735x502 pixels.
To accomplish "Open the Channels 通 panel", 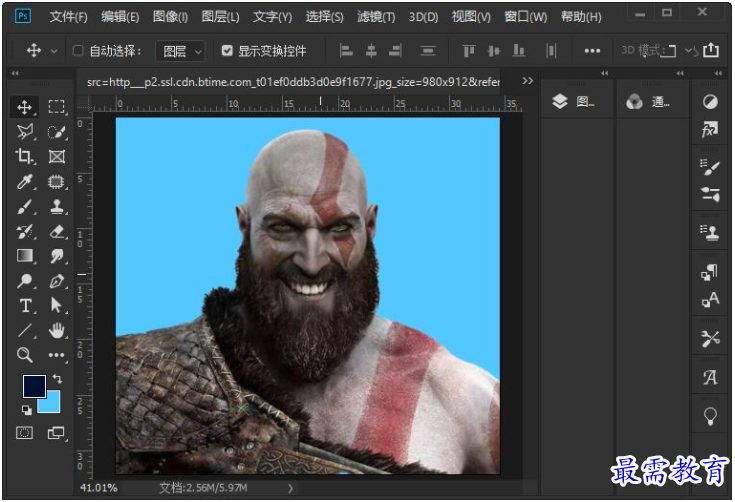I will (x=648, y=101).
